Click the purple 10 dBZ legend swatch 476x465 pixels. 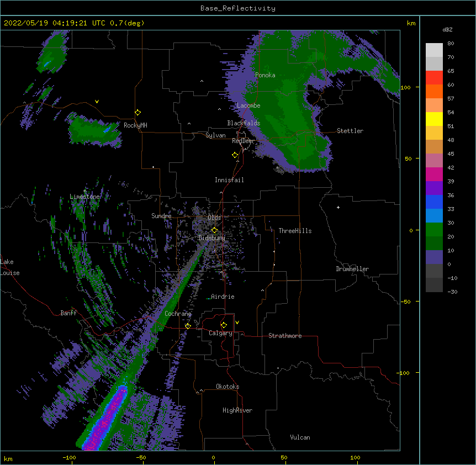[x=434, y=257]
